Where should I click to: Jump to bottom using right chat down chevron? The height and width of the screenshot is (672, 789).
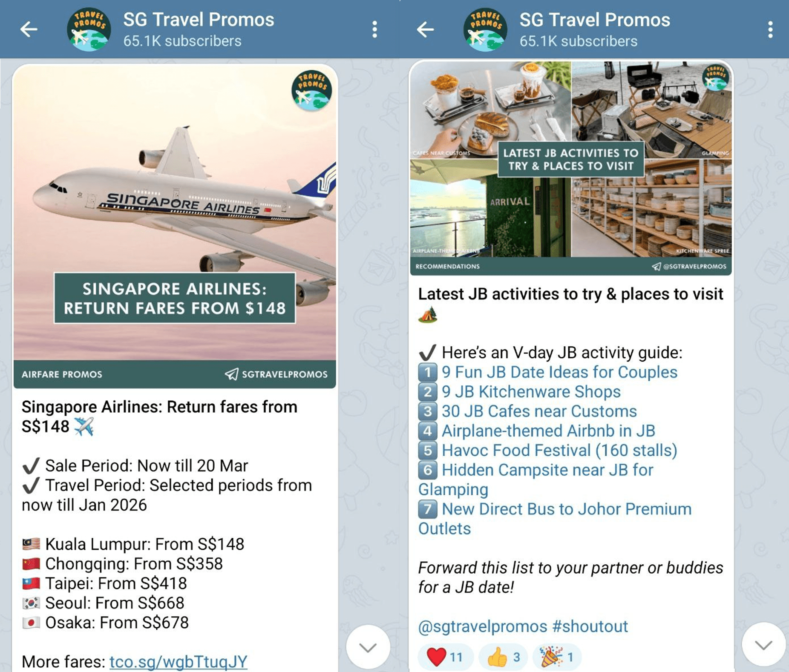pyautogui.click(x=764, y=645)
